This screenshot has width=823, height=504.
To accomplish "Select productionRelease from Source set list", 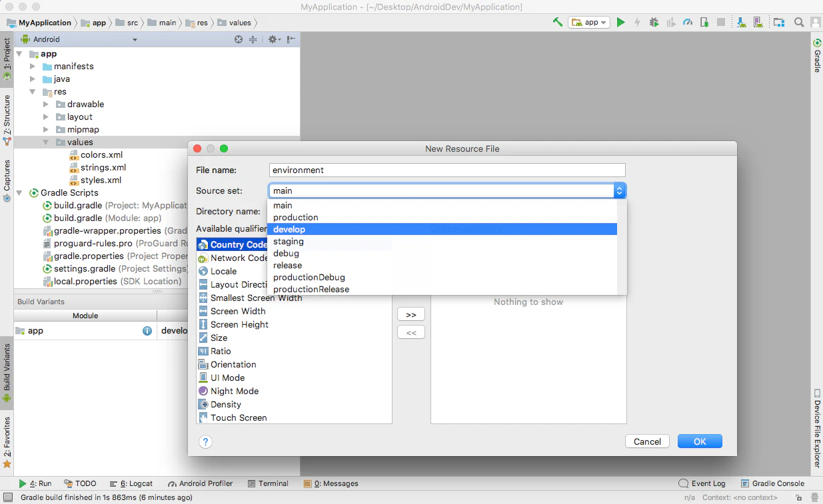I will [442, 290].
